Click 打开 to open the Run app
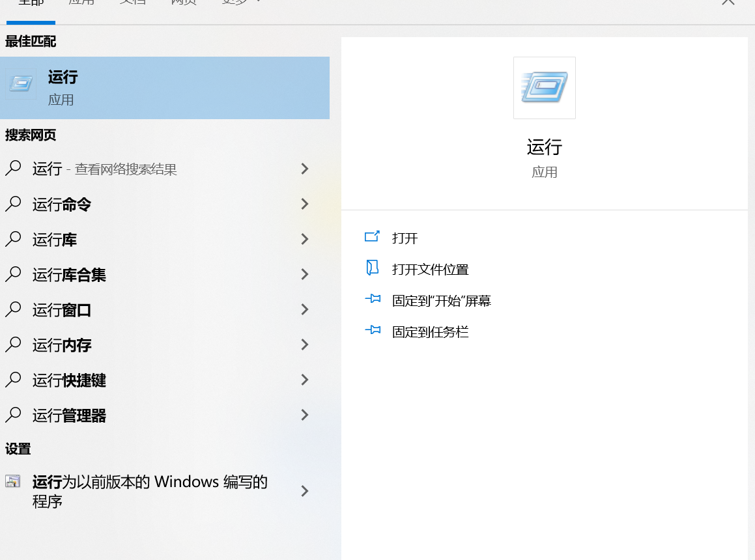The width and height of the screenshot is (755, 560). tap(405, 238)
